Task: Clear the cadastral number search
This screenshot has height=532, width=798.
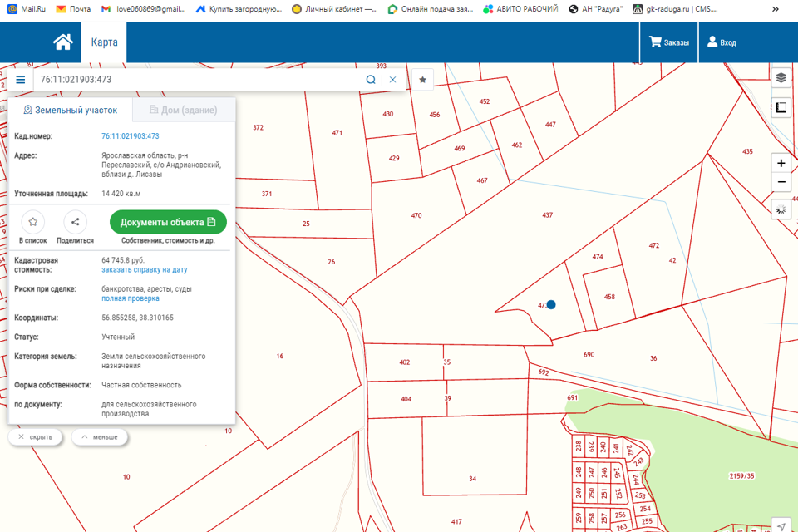Action: (393, 80)
